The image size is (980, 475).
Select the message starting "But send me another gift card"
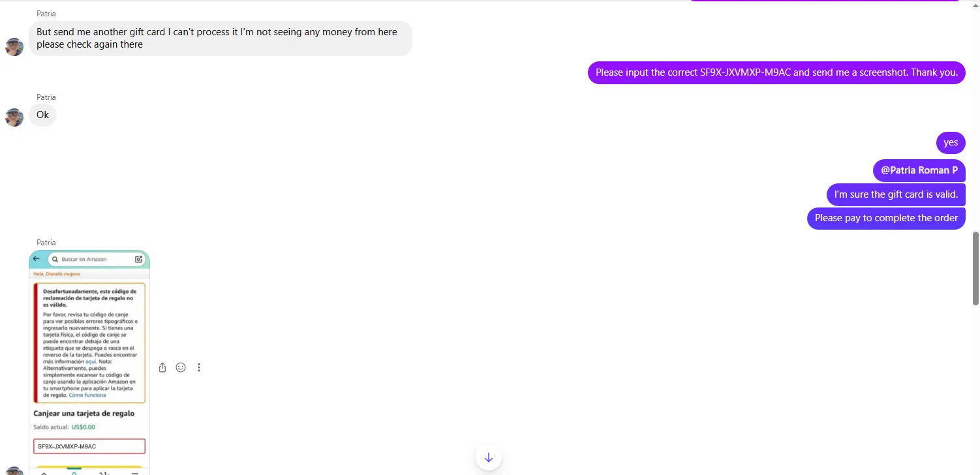(221, 38)
